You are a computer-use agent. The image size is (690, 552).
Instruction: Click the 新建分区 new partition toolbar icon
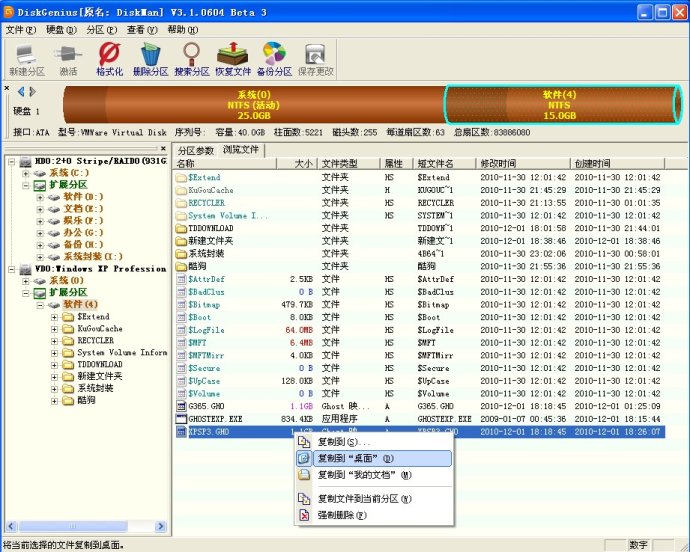point(27,60)
